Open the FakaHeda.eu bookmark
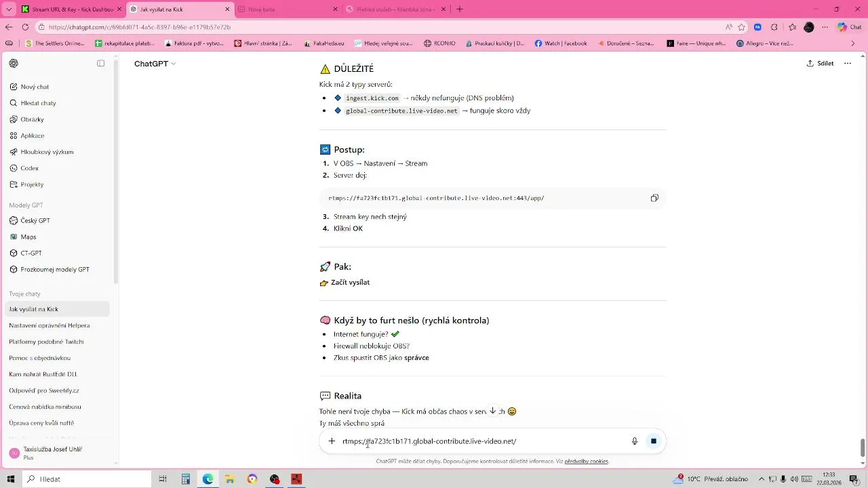 tap(323, 43)
